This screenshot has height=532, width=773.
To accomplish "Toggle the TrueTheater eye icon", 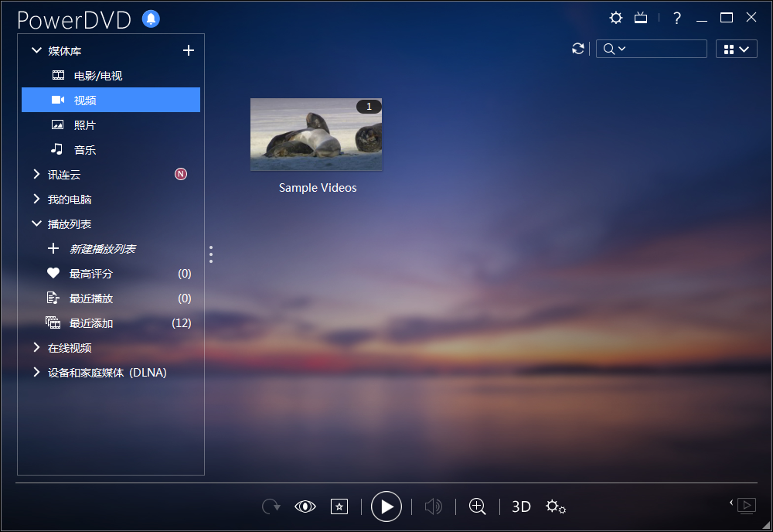I will pos(305,506).
